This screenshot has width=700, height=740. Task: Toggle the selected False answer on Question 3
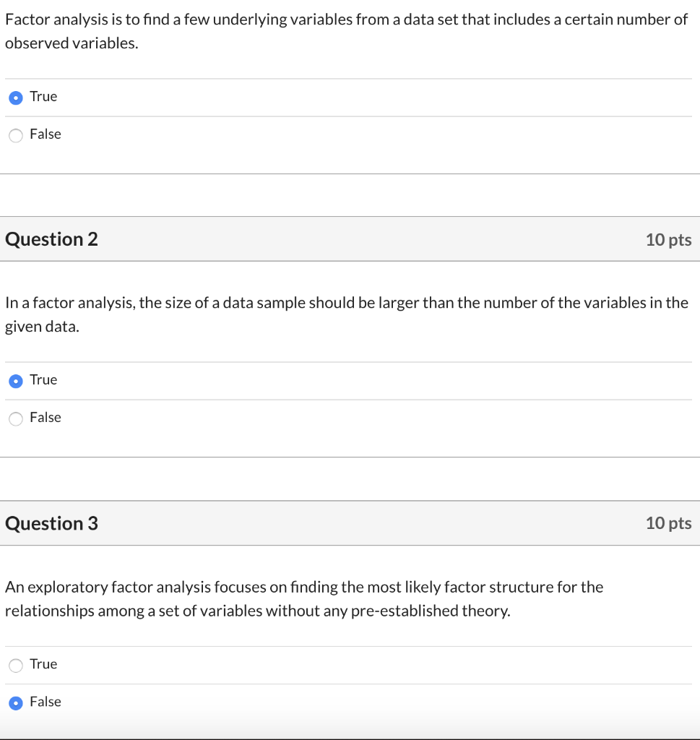(15, 702)
